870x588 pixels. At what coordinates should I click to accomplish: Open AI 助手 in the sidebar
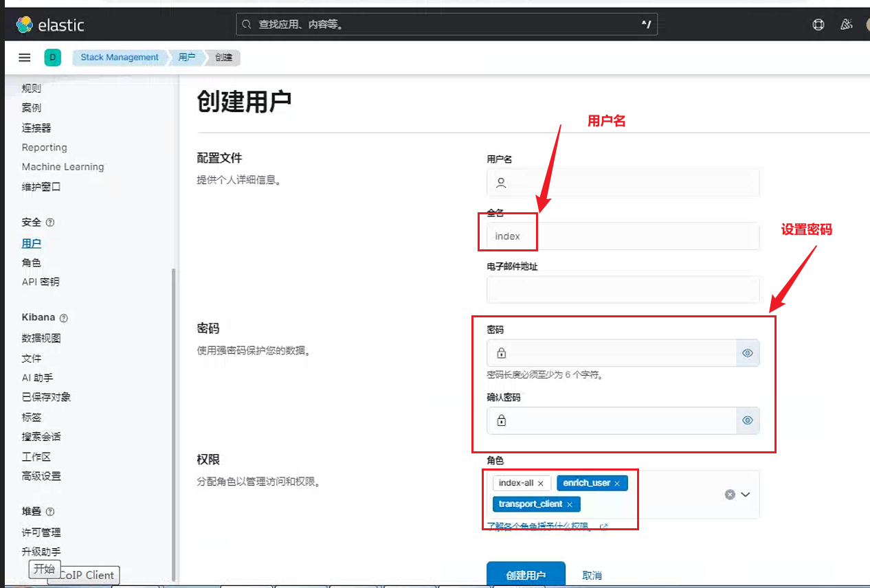(37, 378)
